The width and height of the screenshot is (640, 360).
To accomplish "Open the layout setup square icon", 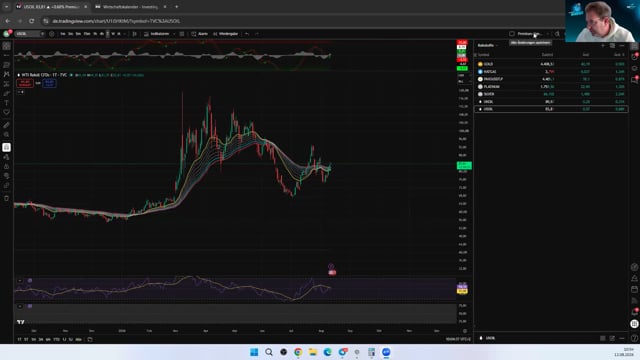I will (x=512, y=34).
